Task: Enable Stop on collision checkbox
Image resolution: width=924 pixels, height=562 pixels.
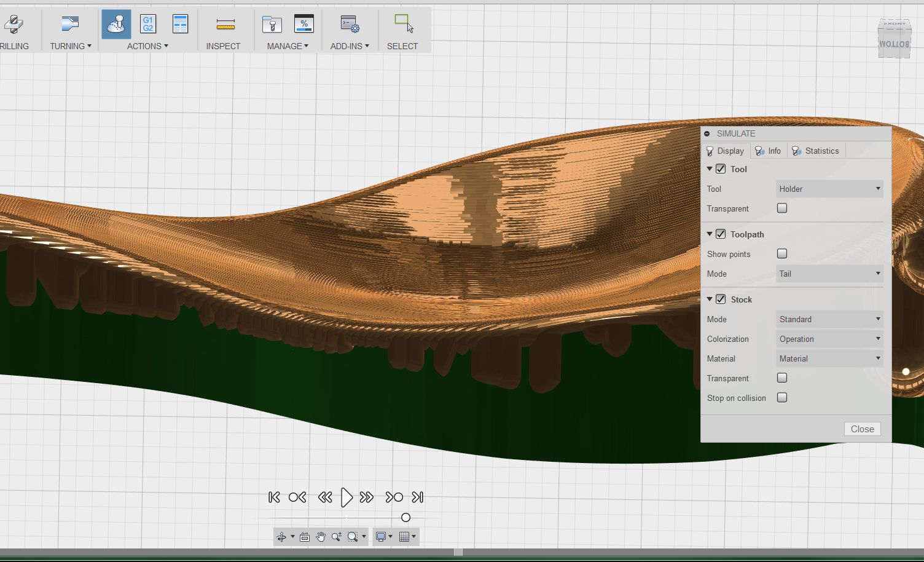Action: [x=782, y=398]
